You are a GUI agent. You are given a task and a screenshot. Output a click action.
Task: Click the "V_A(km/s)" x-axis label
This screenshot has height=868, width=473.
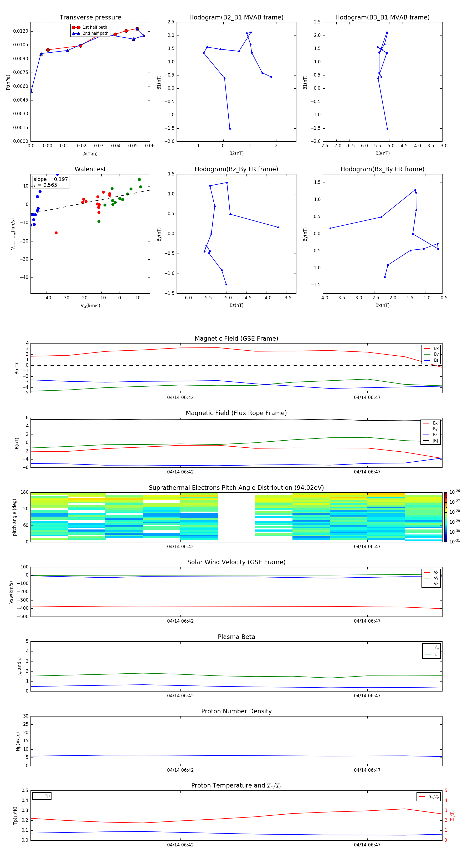coord(90,306)
